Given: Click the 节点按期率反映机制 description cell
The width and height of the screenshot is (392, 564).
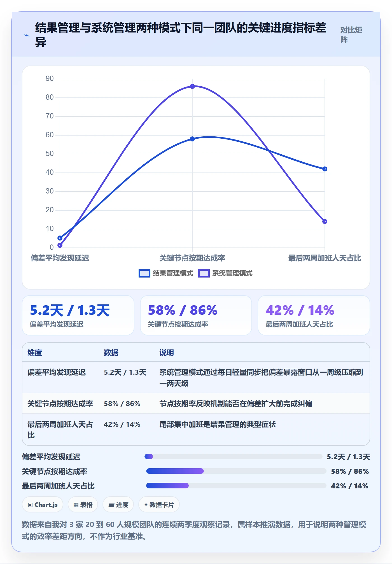Looking at the screenshot, I should (x=236, y=404).
